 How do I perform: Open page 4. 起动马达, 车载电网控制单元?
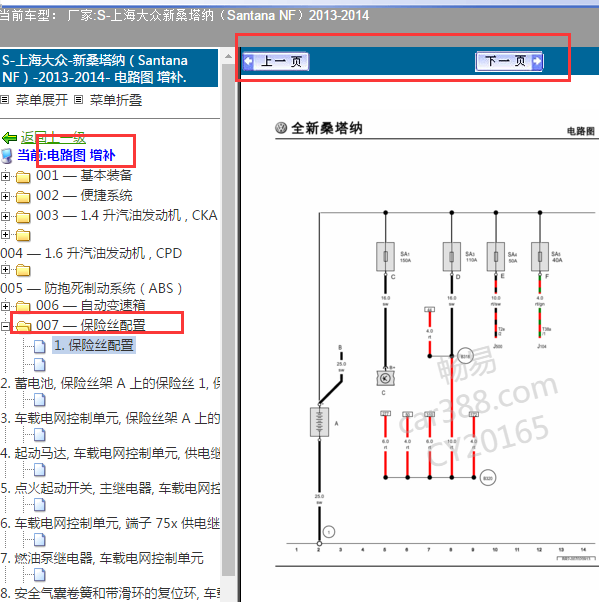coord(110,453)
